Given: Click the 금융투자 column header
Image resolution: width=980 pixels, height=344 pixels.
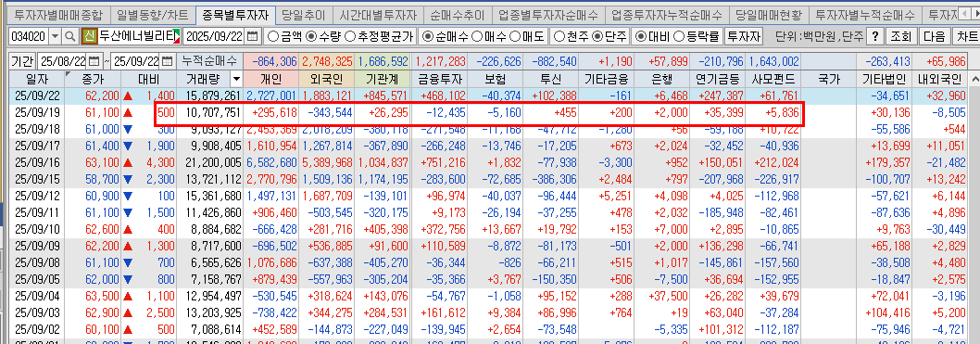Looking at the screenshot, I should [x=439, y=79].
